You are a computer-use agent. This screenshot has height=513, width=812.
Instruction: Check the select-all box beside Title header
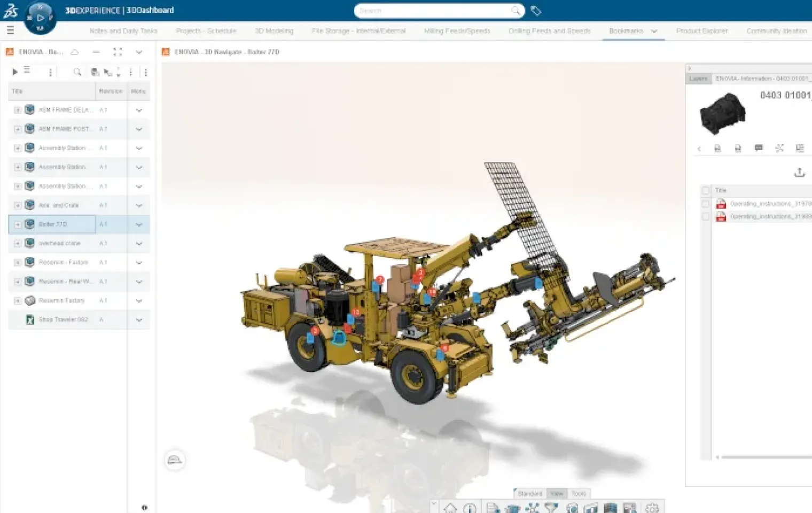point(706,190)
